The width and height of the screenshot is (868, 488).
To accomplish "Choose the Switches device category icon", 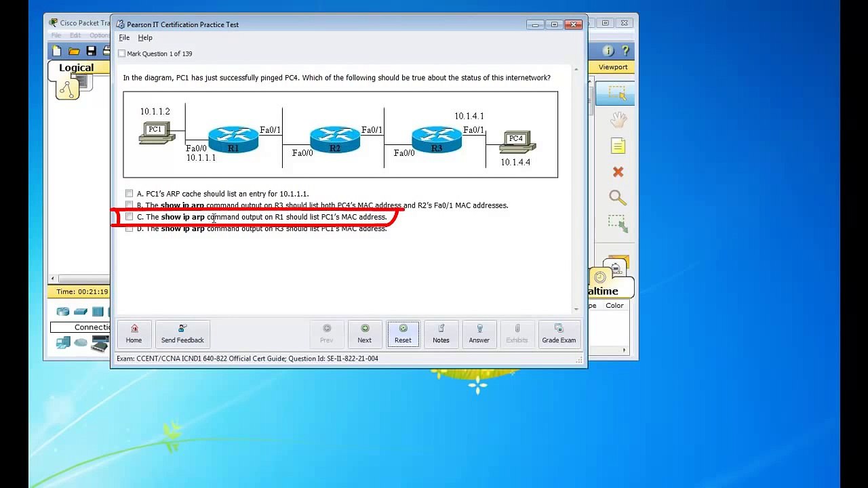I will click(81, 312).
